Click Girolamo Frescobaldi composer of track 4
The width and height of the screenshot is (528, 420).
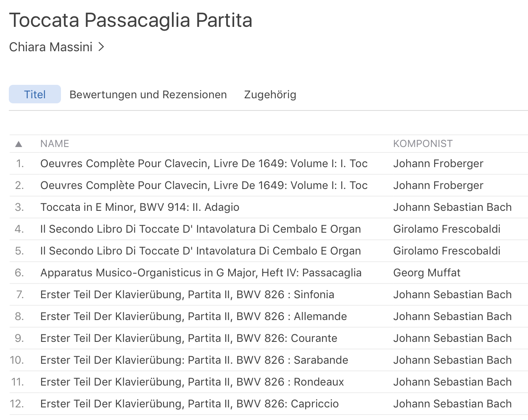point(446,229)
